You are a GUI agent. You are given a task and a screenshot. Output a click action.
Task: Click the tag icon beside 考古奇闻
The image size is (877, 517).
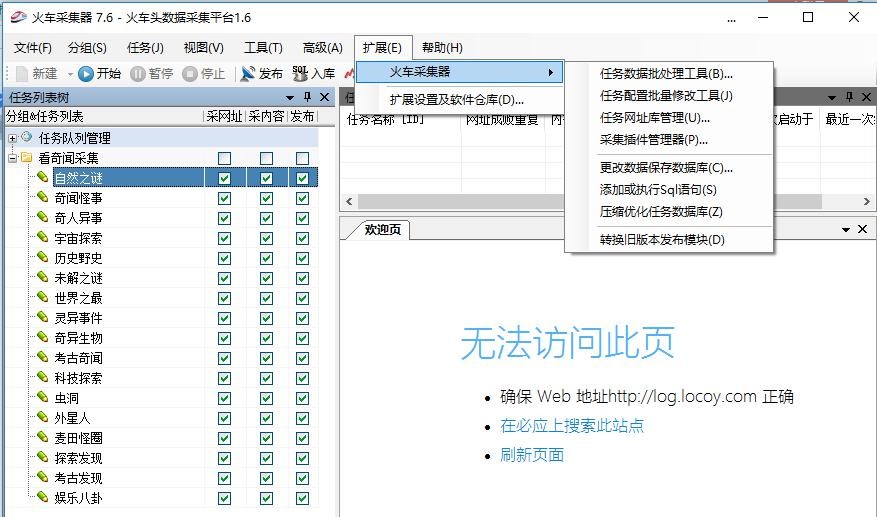point(43,357)
